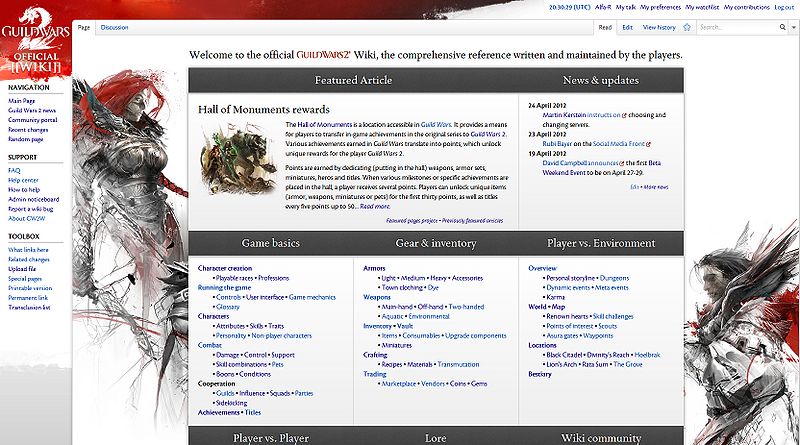Viewport: 800px width, 445px height.
Task: Open My watchlist link
Action: tap(702, 7)
